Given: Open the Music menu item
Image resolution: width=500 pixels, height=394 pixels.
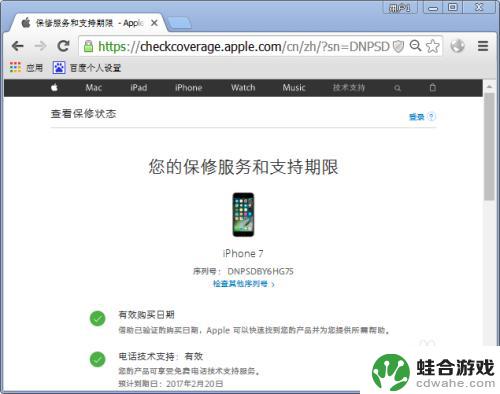Looking at the screenshot, I should pyautogui.click(x=294, y=88).
